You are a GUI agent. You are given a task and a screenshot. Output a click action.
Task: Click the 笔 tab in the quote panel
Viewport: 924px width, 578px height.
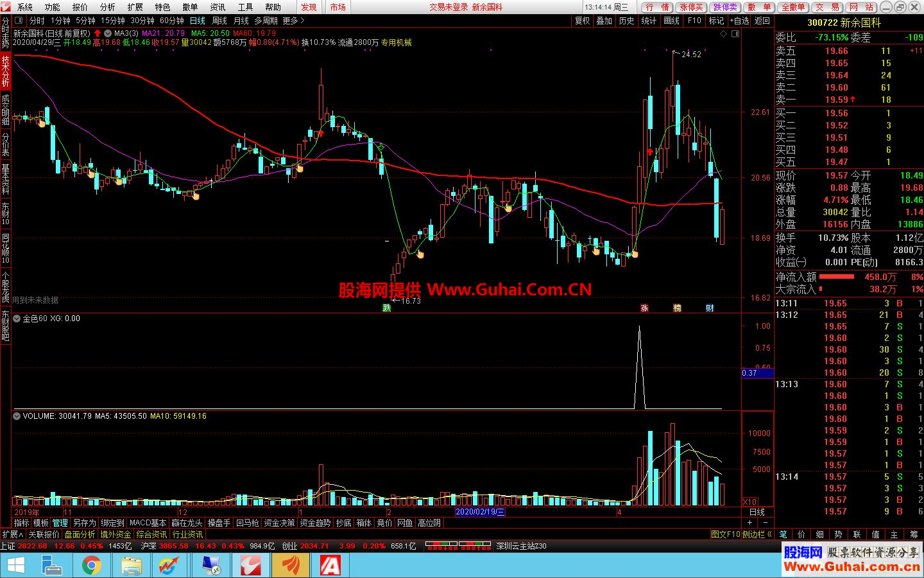click(x=783, y=534)
